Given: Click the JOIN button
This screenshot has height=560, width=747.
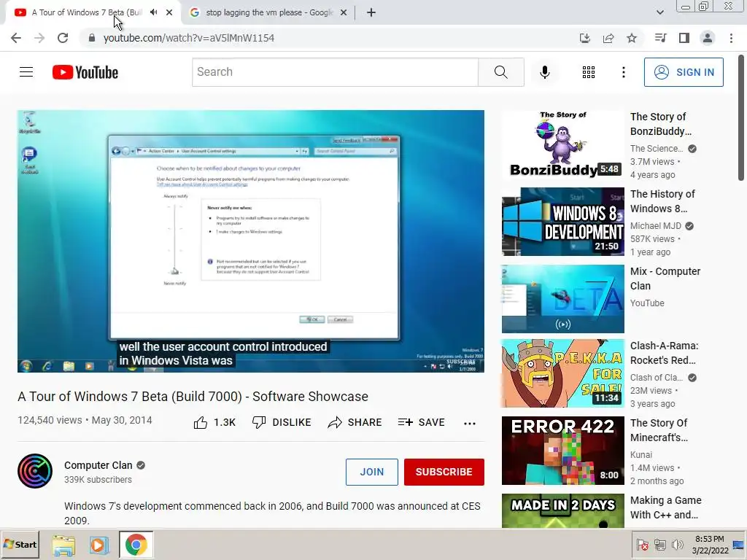Looking at the screenshot, I should [x=371, y=472].
